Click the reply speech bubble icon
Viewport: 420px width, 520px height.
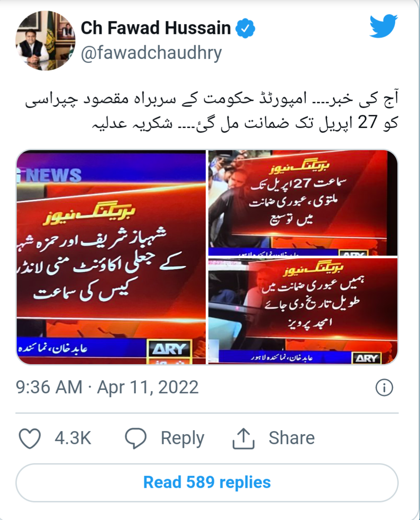pyautogui.click(x=136, y=438)
